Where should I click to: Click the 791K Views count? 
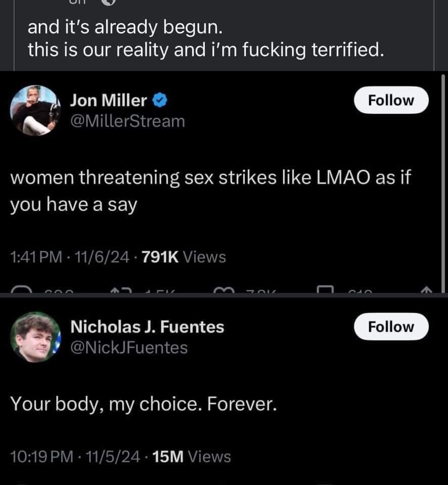coord(184,257)
